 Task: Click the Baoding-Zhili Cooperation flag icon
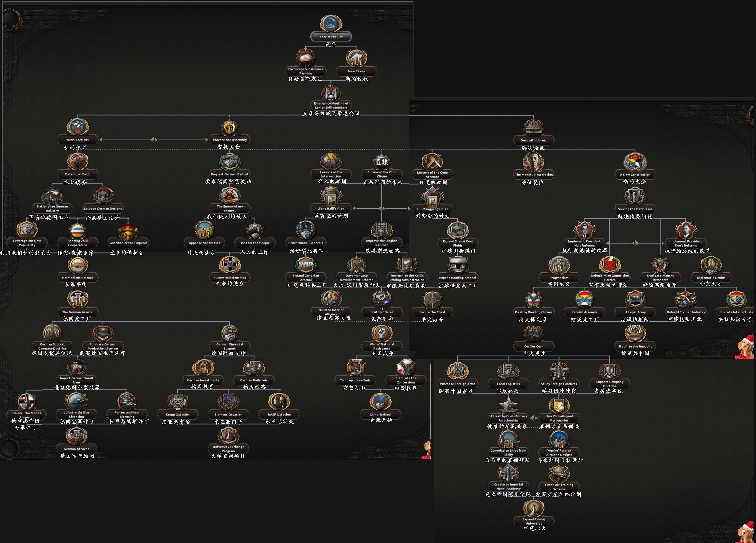78,231
